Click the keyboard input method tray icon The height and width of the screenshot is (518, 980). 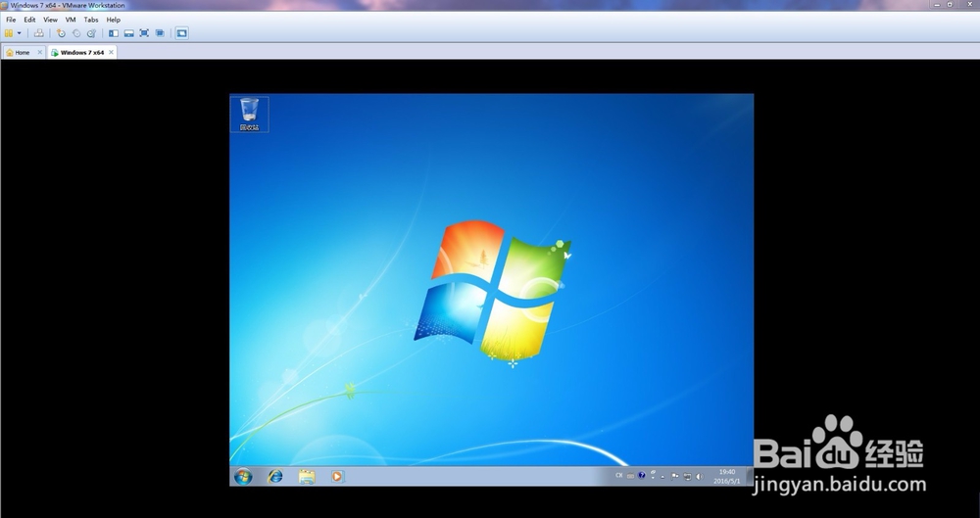pos(630,476)
